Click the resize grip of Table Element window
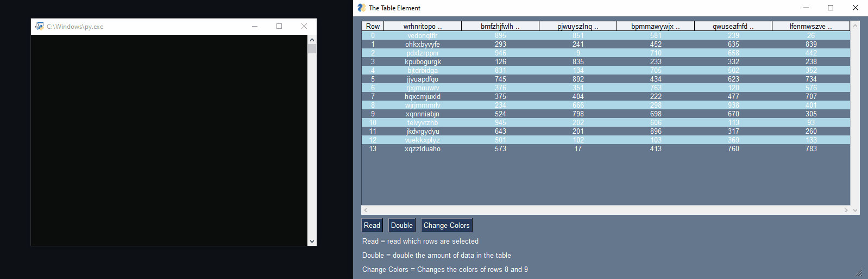The width and height of the screenshot is (868, 279). [859, 272]
